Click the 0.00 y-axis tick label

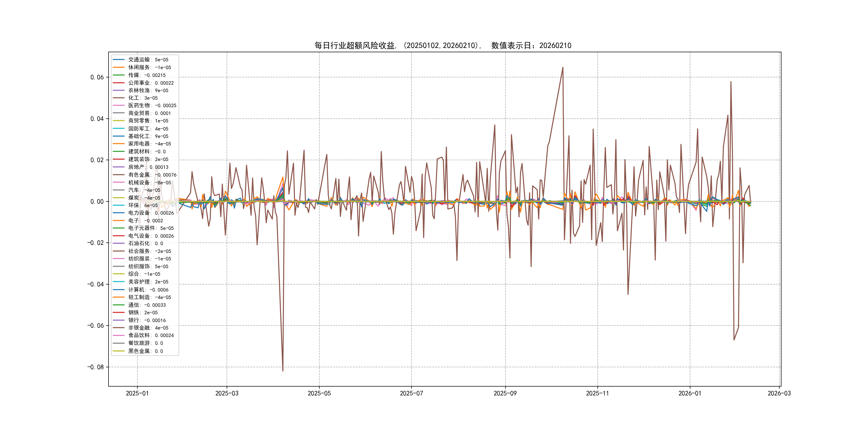97,201
